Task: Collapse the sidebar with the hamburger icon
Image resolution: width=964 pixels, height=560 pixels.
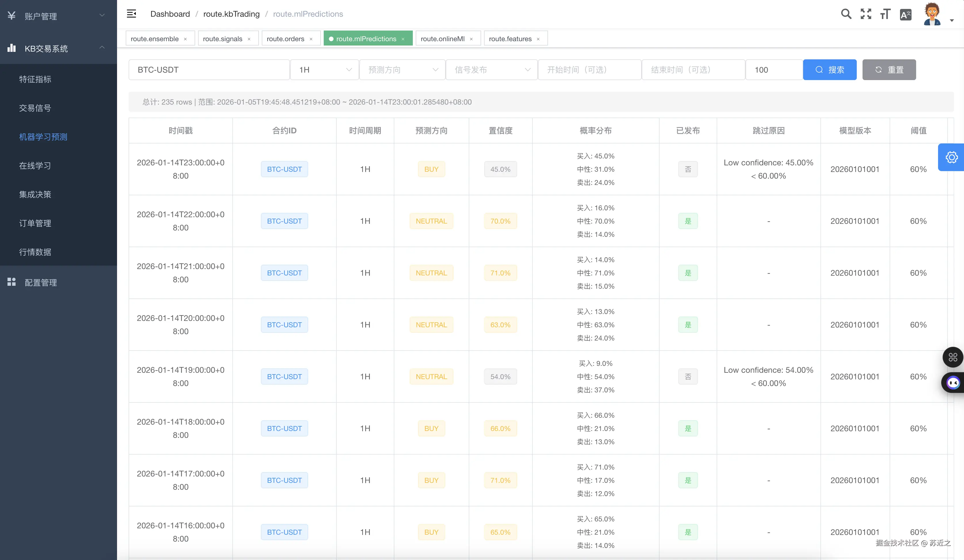Action: pyautogui.click(x=131, y=13)
